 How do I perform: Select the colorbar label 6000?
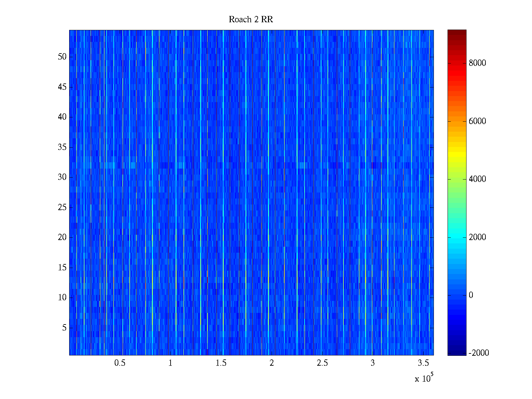pos(477,121)
